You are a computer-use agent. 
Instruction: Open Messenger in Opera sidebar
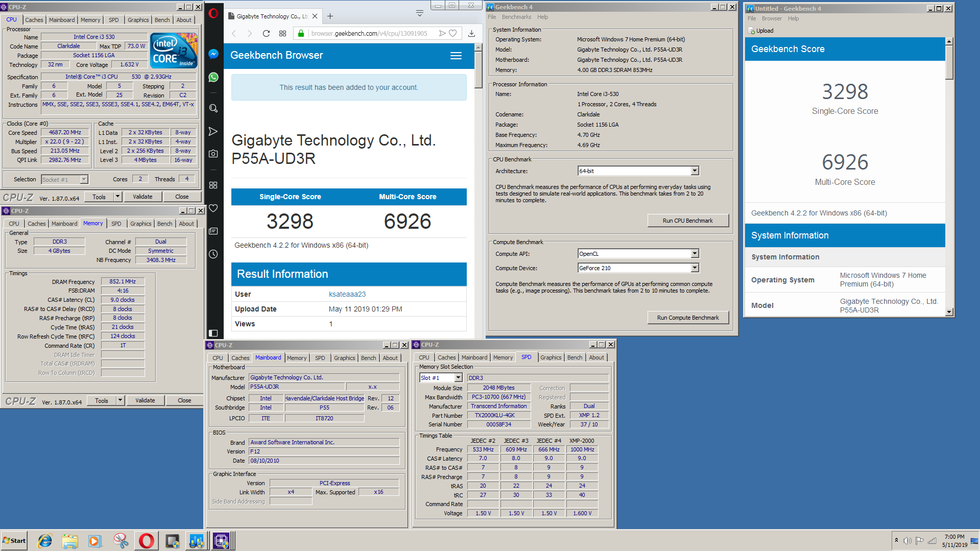tap(213, 54)
